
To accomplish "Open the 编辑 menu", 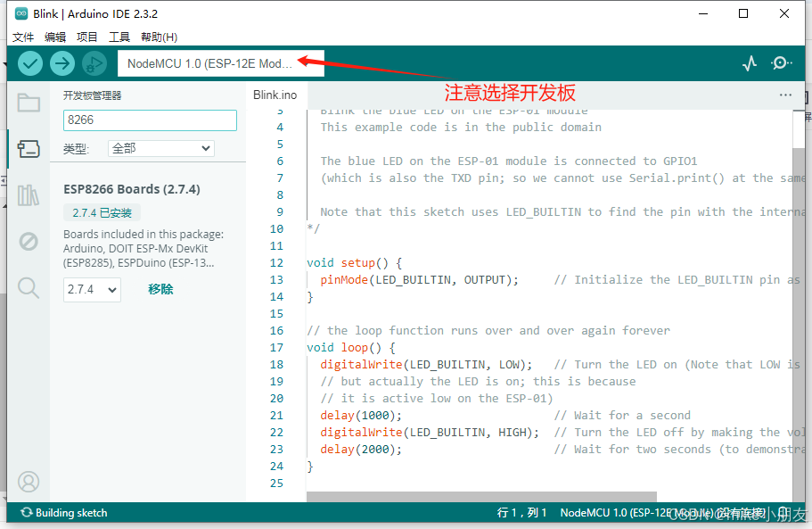I will pos(55,37).
